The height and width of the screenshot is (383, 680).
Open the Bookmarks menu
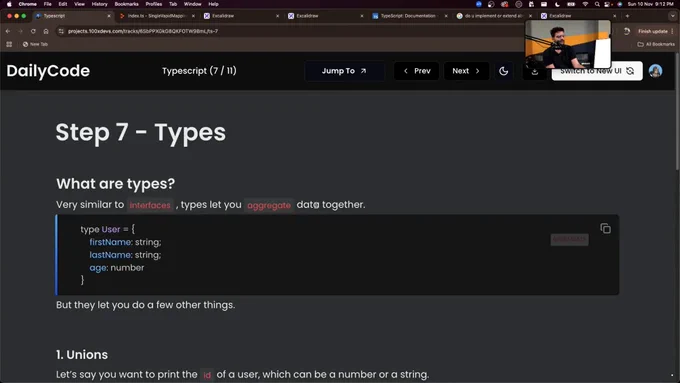(x=126, y=4)
